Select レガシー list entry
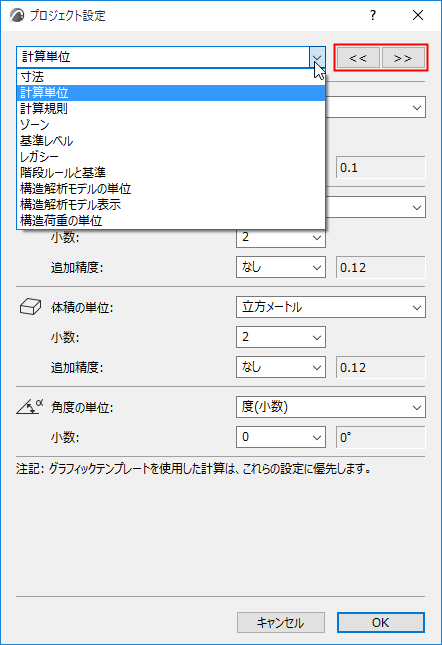This screenshot has height=645, width=442. click(x=171, y=157)
